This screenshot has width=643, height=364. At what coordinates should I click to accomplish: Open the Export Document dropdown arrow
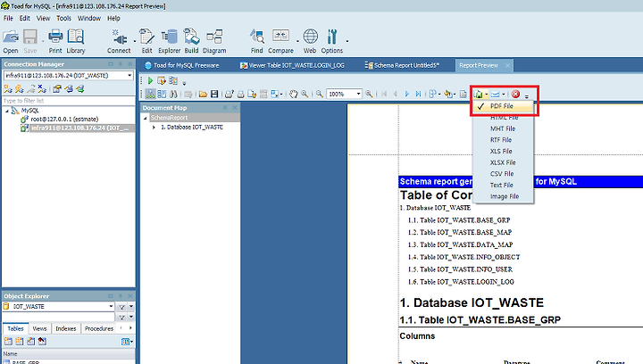[x=487, y=95]
